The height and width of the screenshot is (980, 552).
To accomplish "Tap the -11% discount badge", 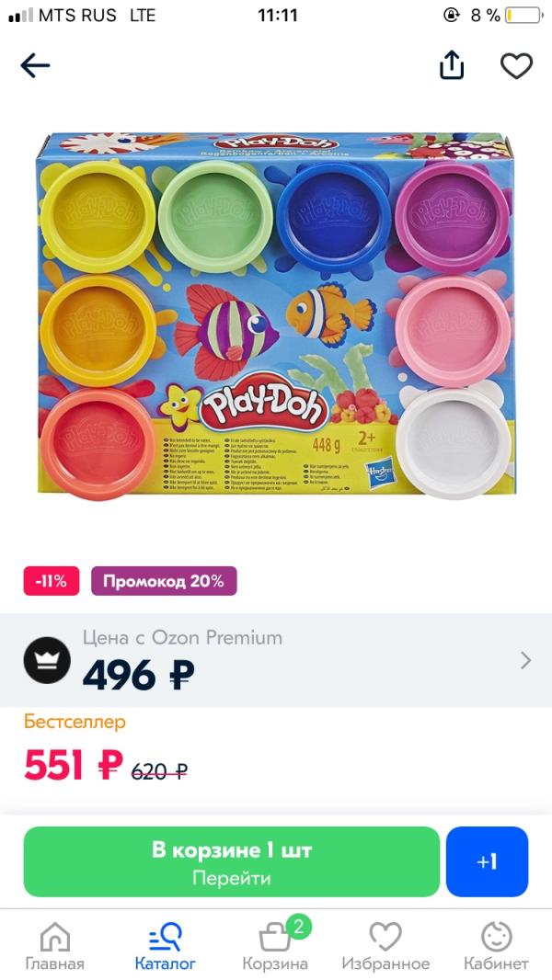I will [x=52, y=581].
